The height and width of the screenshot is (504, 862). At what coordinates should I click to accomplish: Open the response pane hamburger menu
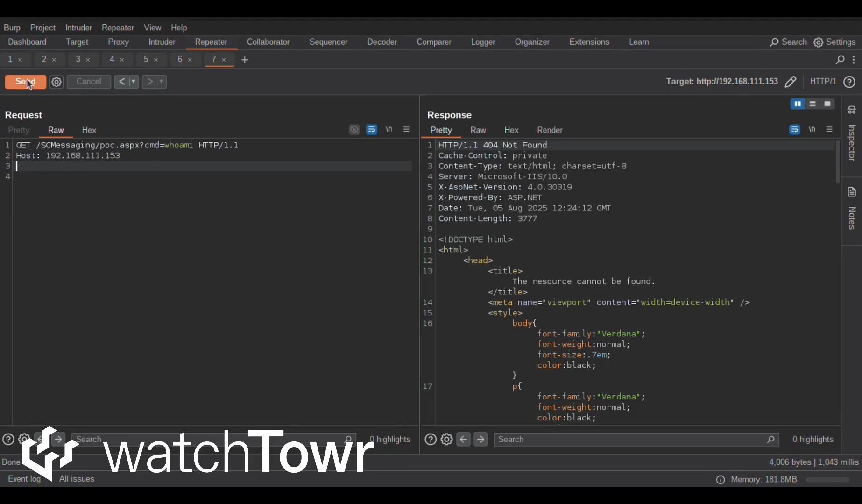(829, 129)
